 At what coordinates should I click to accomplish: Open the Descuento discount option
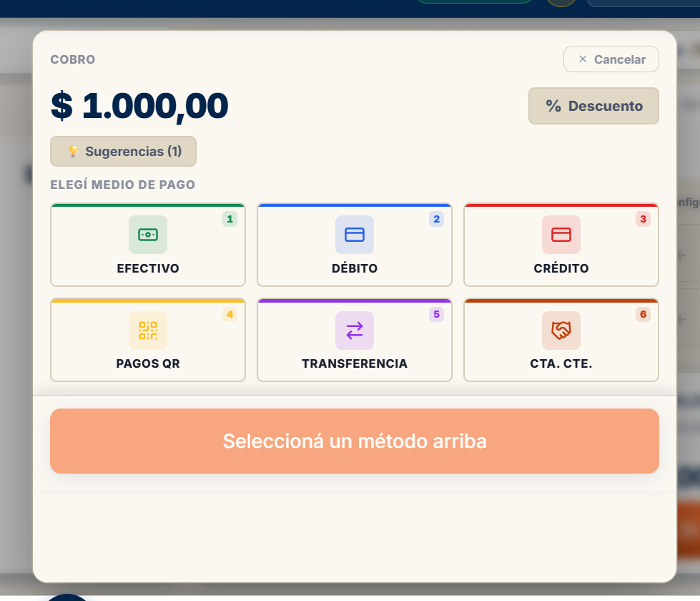pos(593,106)
